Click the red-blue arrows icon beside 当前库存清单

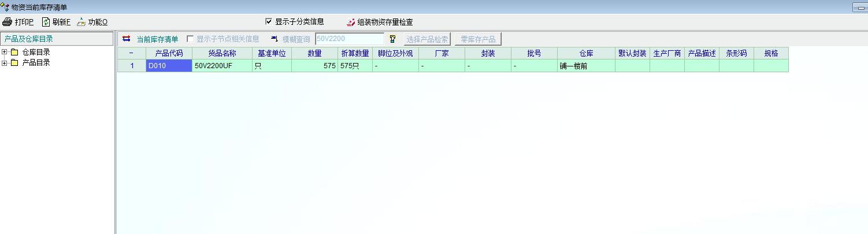click(127, 39)
